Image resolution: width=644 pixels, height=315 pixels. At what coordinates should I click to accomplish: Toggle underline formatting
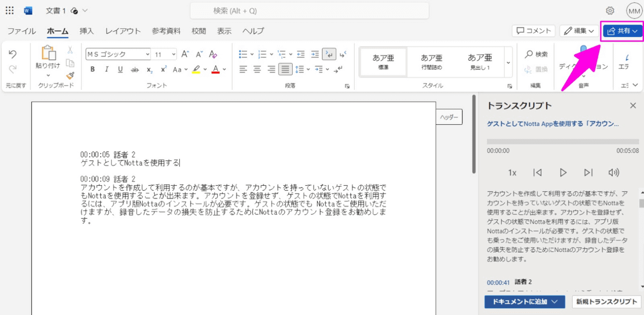pyautogui.click(x=120, y=70)
